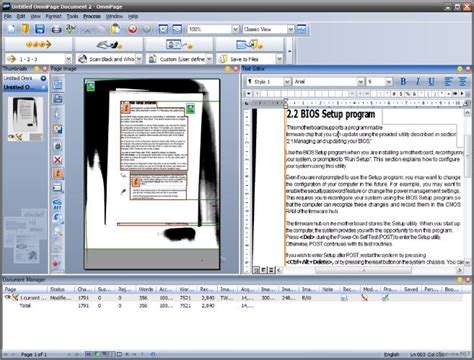Open the Help menu
Image resolution: width=474 pixels, height=360 pixels.
point(133,16)
